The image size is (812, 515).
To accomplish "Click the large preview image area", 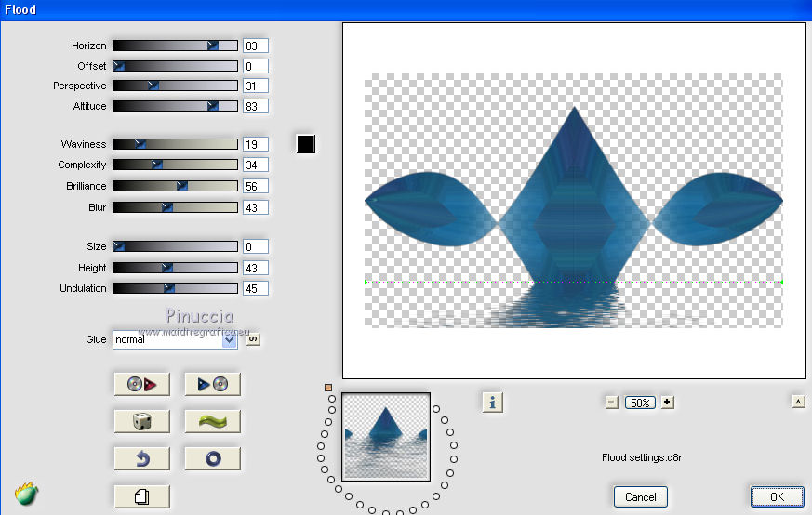I will 574,200.
